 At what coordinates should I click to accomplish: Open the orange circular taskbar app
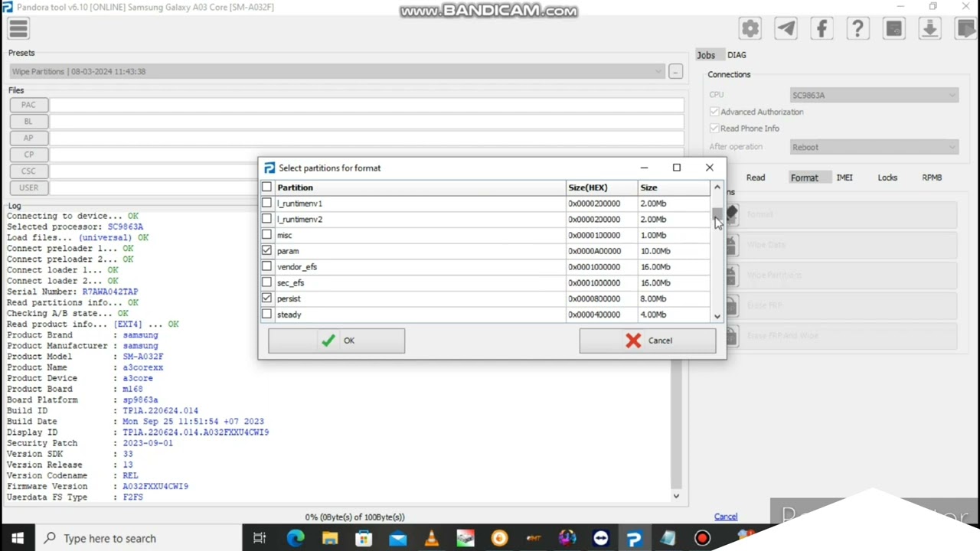tap(499, 538)
